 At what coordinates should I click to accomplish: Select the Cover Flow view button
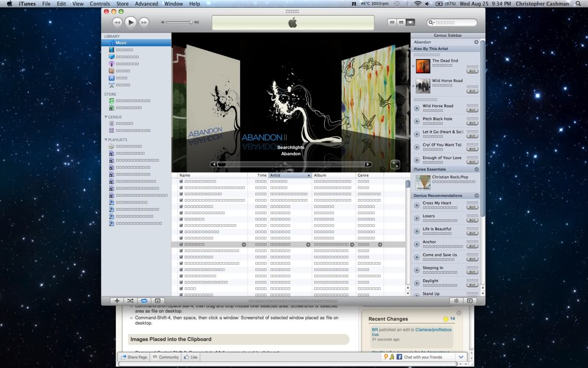coord(410,22)
